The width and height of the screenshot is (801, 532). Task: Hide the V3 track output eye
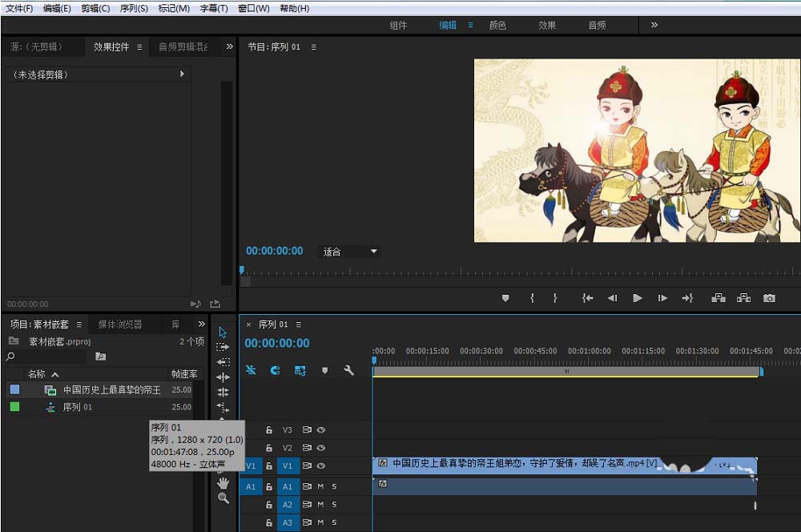320,430
